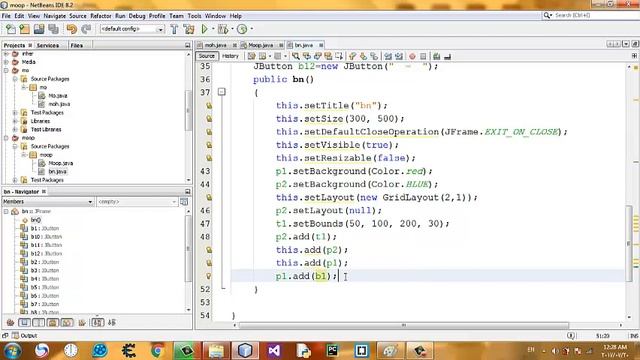640x360 pixels.
Task: Toggle Show Fields filter in Navigator
Action: coord(24,322)
